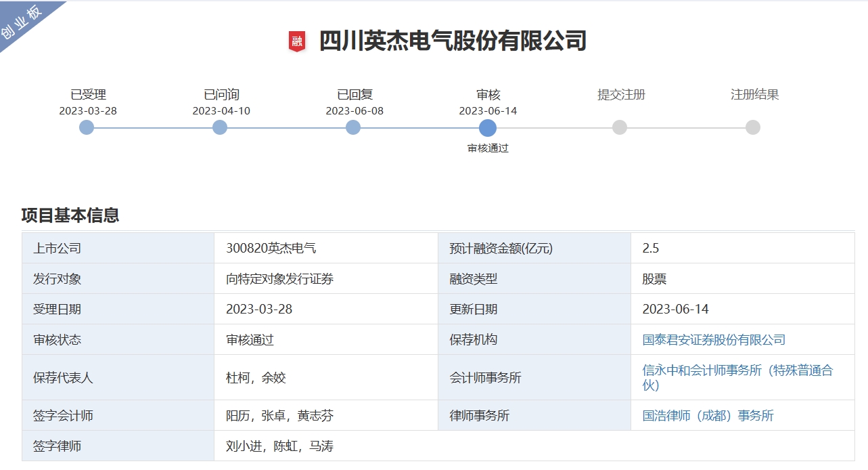The image size is (868, 470).
Task: Click the lawyers 刘小进，陈虹，马涛
Action: (279, 446)
